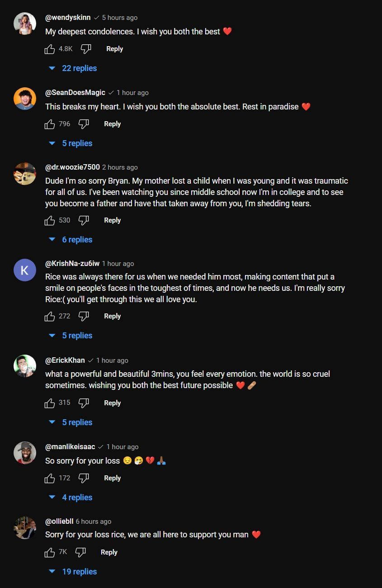Like the @KrishNa-zu6iw comment

pos(50,317)
